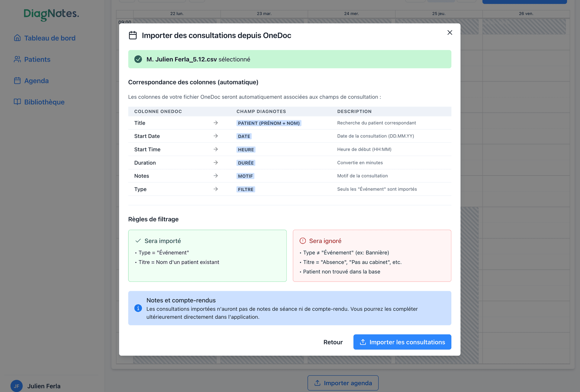Screen dimensions: 580x392
Task: Click the home icon for Tableau de bord
Action: (x=17, y=38)
